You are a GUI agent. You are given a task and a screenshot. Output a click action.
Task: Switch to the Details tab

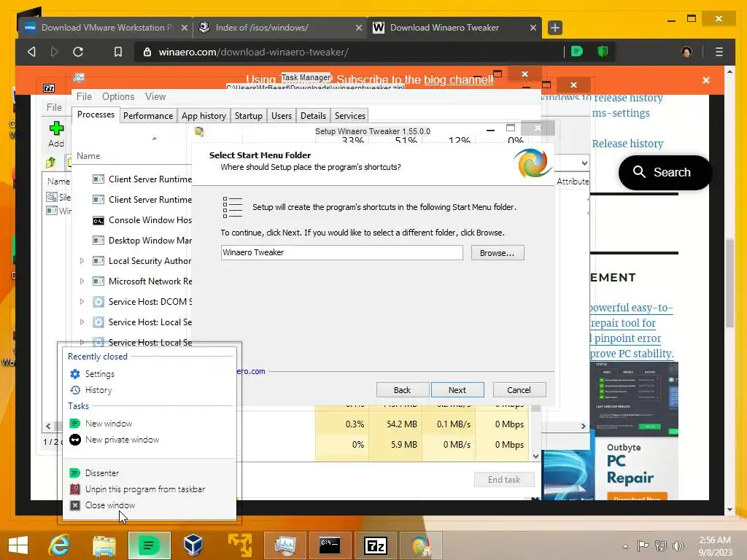(313, 116)
